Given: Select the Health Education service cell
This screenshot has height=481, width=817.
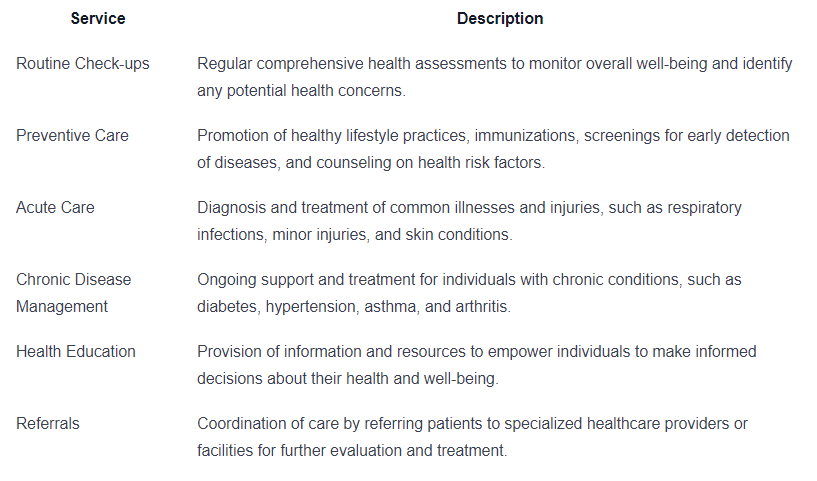Looking at the screenshot, I should pos(76,351).
